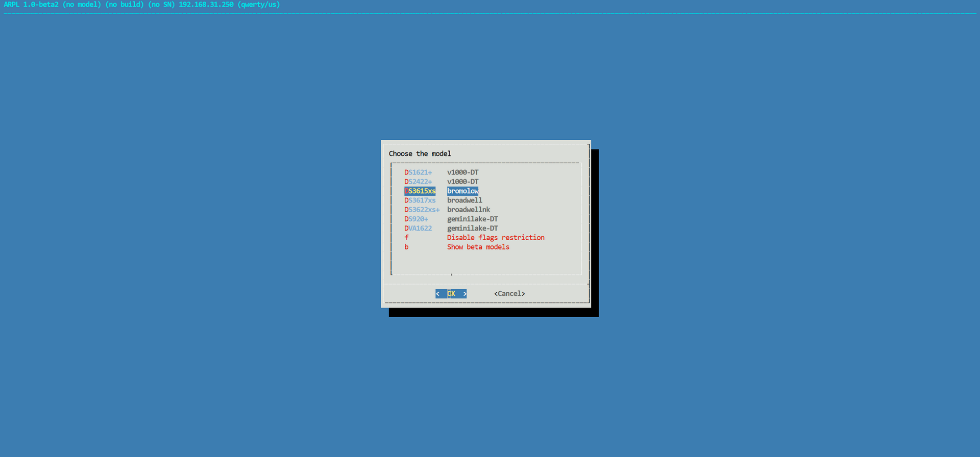Click 'geminilake-DT' beside DVA1622
Viewport: 980px width, 457px height.
point(473,229)
